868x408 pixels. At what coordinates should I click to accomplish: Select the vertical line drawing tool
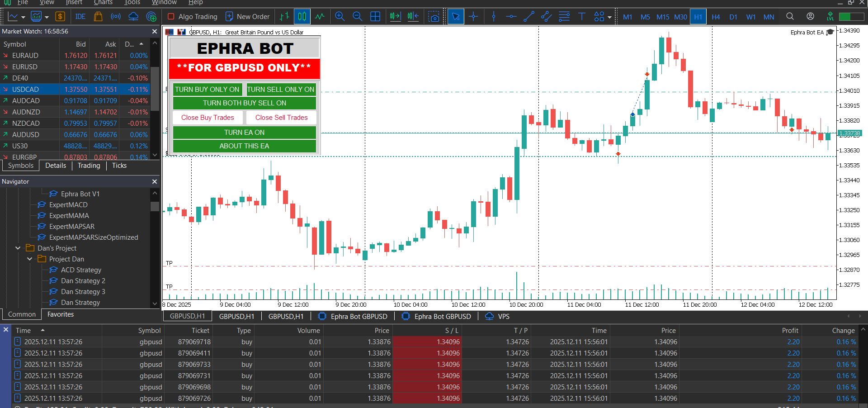point(494,17)
